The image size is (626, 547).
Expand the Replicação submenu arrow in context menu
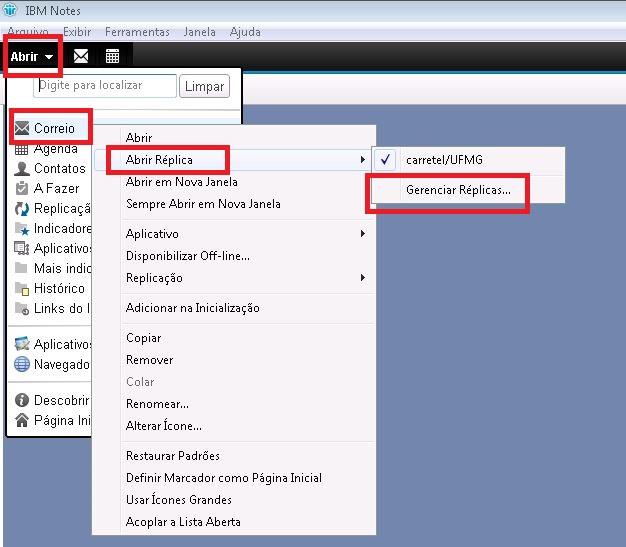[x=363, y=277]
